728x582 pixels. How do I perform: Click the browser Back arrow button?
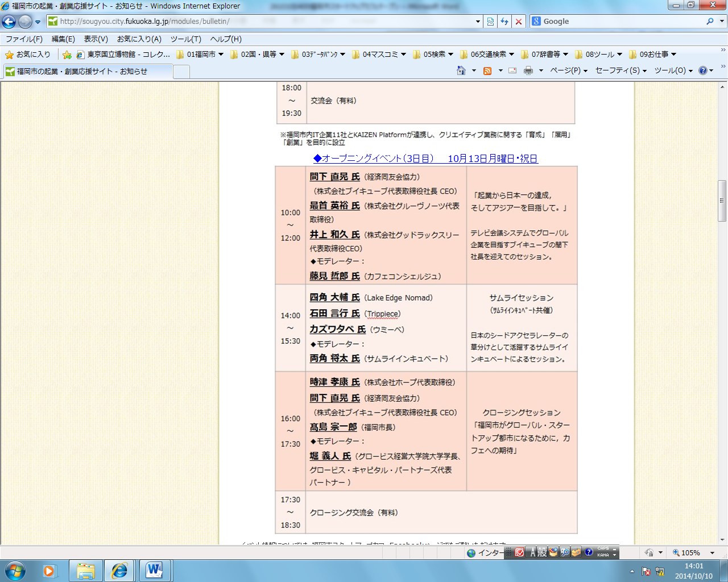[9, 22]
